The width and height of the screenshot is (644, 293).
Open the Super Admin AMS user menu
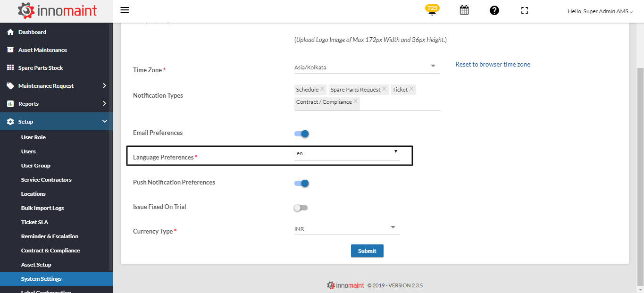[600, 11]
